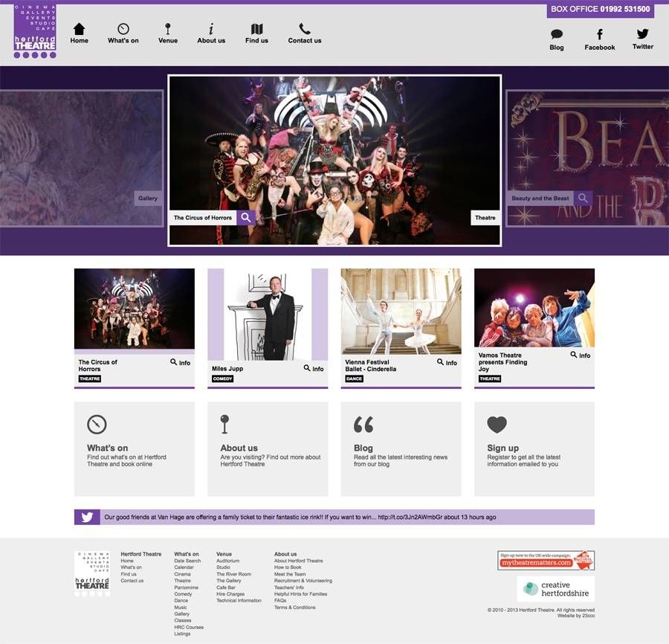Click the Sign up tile heading
The image size is (669, 644).
[x=503, y=448]
